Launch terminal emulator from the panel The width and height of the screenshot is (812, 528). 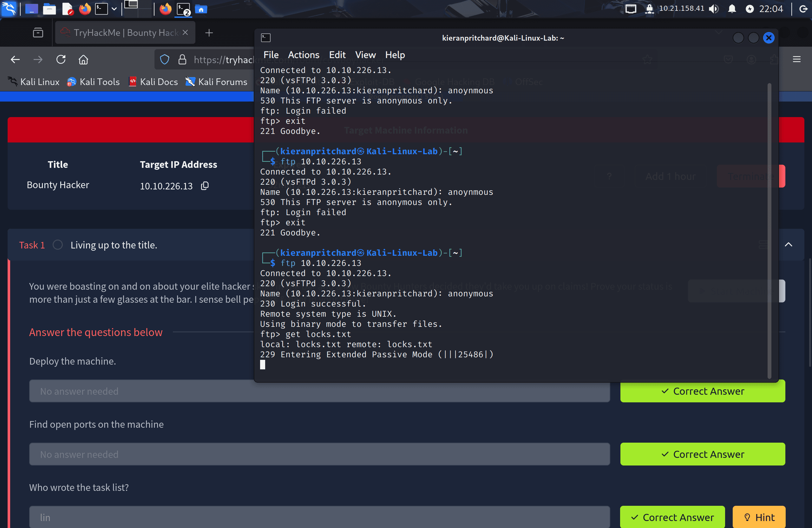point(101,9)
